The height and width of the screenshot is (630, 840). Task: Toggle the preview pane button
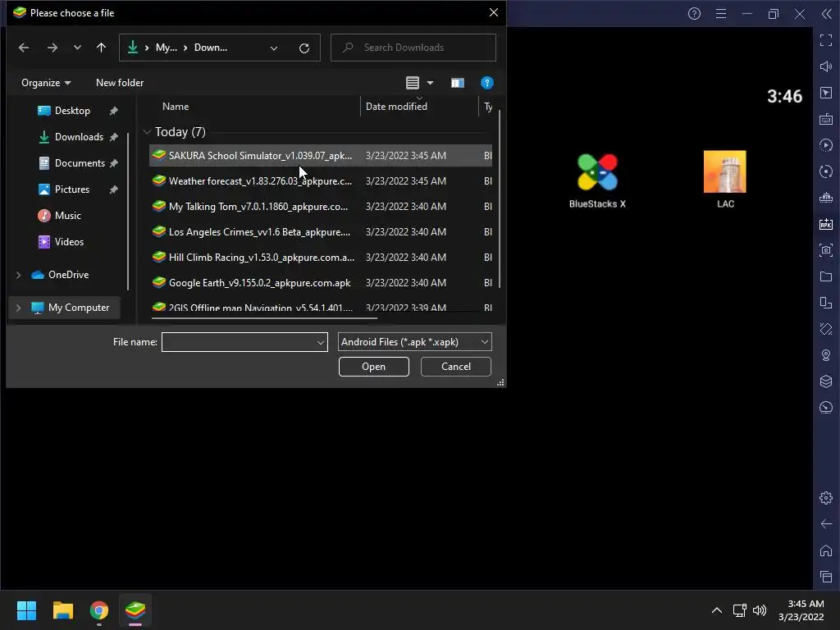coord(458,83)
